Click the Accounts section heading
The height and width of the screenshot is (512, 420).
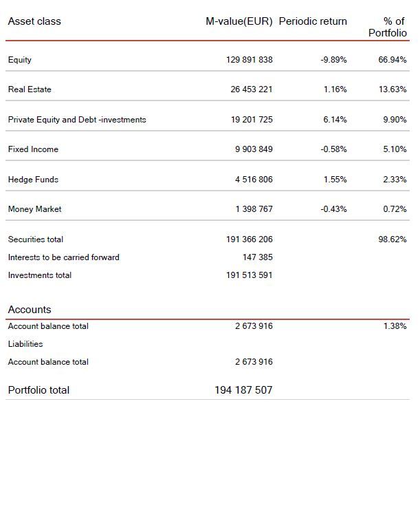(x=30, y=309)
